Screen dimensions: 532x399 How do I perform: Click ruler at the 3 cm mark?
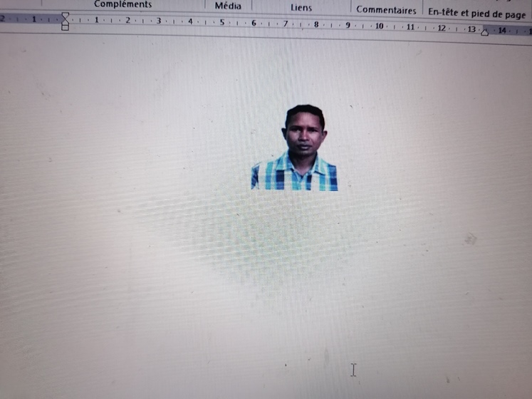tap(159, 21)
